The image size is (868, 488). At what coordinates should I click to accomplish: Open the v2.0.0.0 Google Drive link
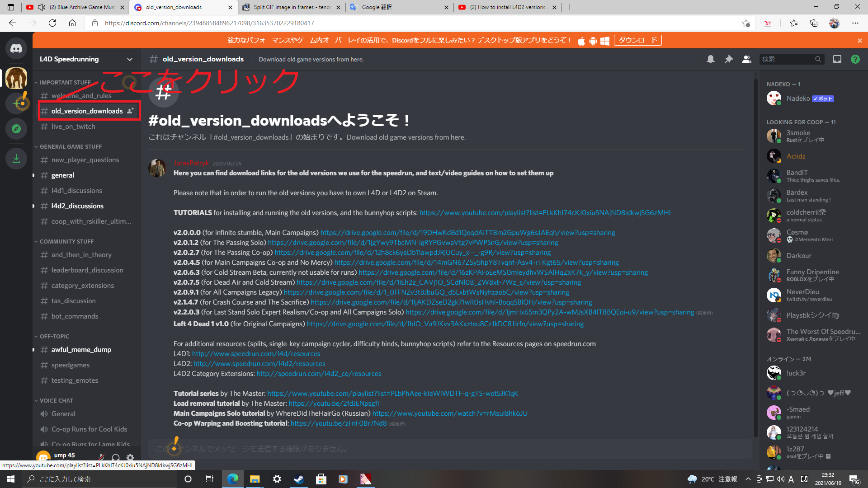[467, 232]
